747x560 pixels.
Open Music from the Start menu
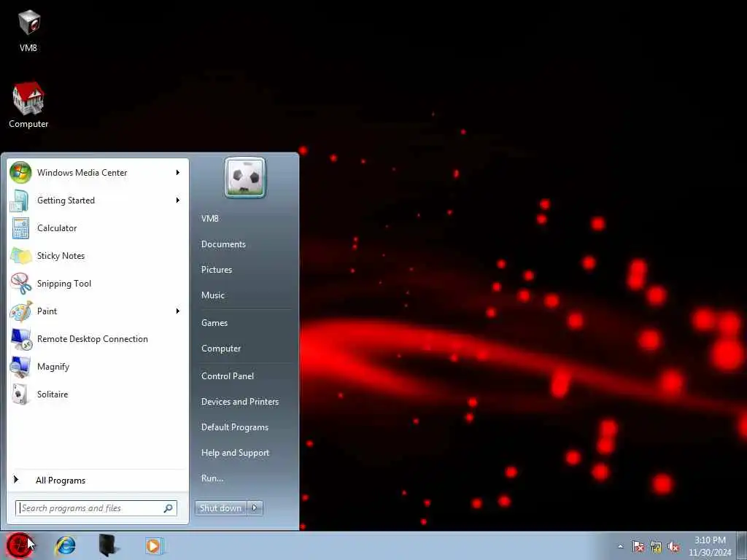pos(213,295)
